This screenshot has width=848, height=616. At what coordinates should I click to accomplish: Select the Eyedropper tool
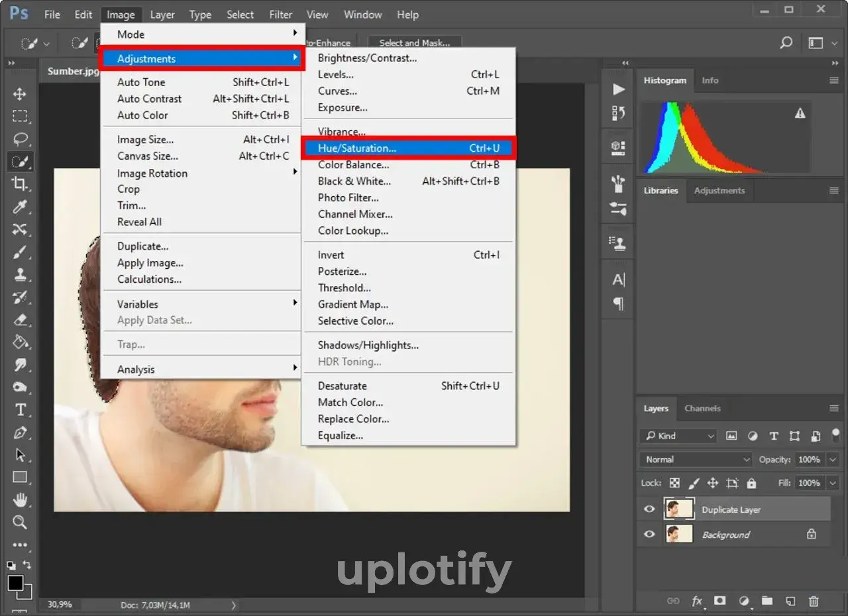20,207
